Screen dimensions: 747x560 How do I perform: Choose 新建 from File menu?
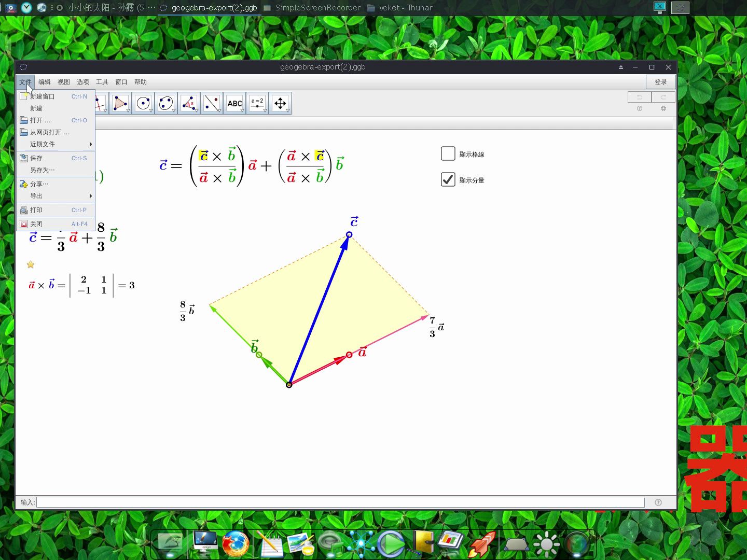point(56,108)
